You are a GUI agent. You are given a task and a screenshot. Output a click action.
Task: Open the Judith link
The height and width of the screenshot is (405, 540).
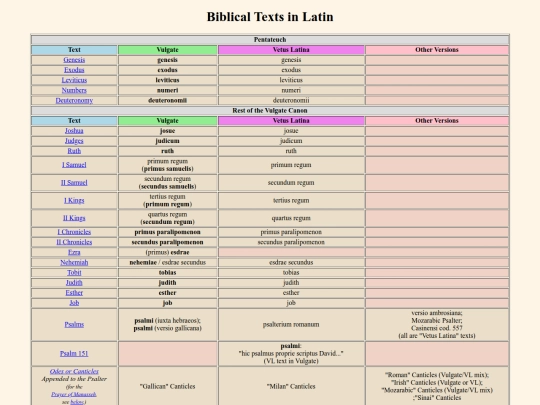pos(74,283)
